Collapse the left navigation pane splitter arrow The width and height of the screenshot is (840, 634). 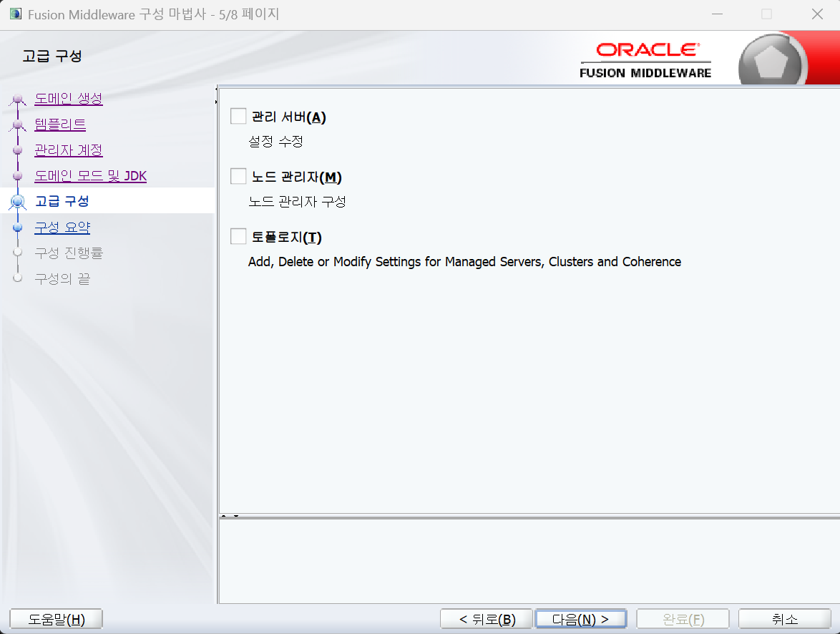[x=216, y=89]
